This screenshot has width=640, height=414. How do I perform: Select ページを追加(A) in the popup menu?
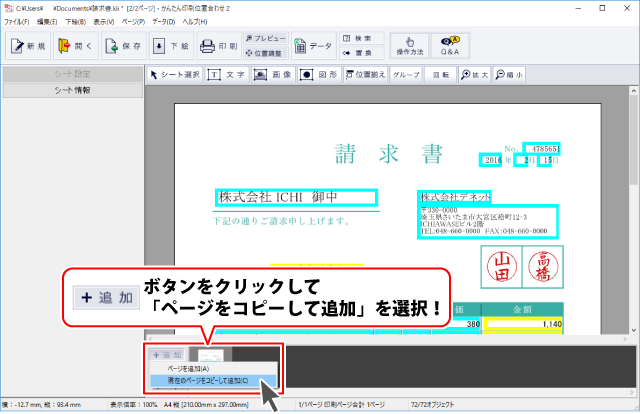181,368
